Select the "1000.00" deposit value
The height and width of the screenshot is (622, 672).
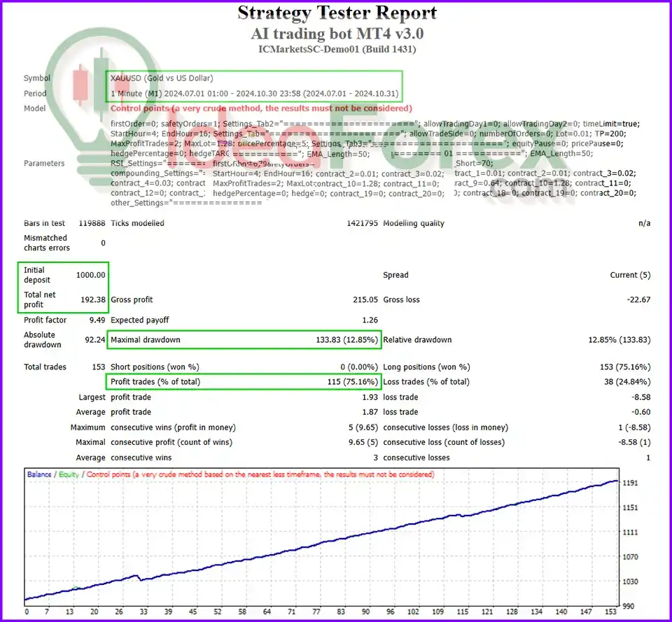tap(90, 275)
